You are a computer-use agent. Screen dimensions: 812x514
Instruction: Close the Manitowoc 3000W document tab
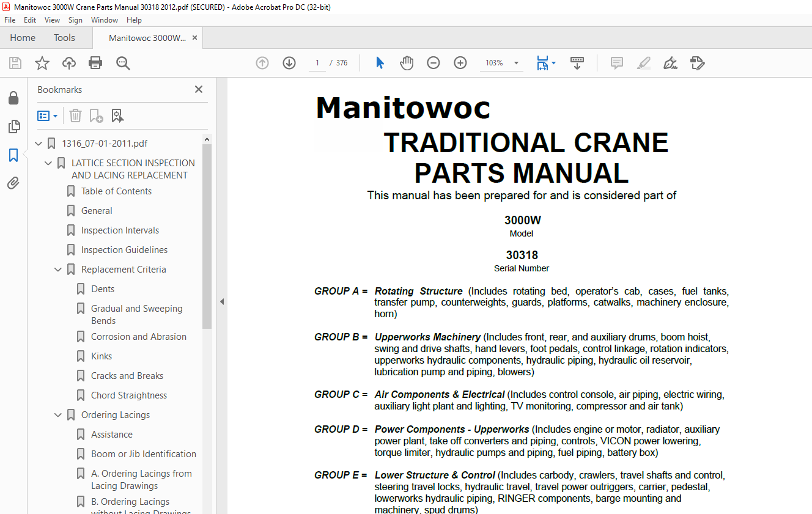[x=194, y=38]
